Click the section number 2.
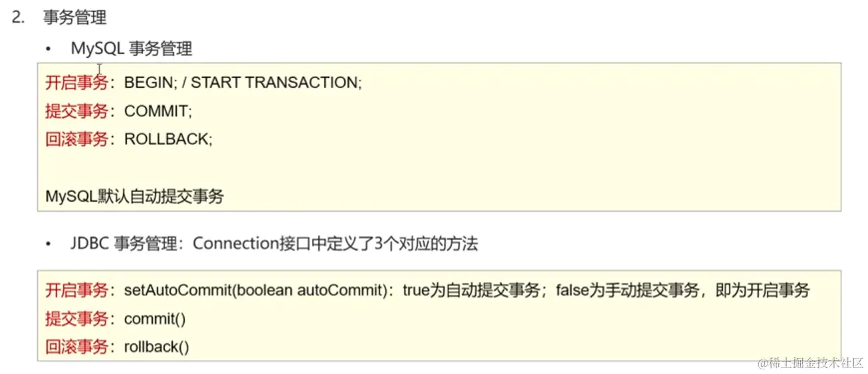This screenshot has height=374, width=868. click(18, 17)
